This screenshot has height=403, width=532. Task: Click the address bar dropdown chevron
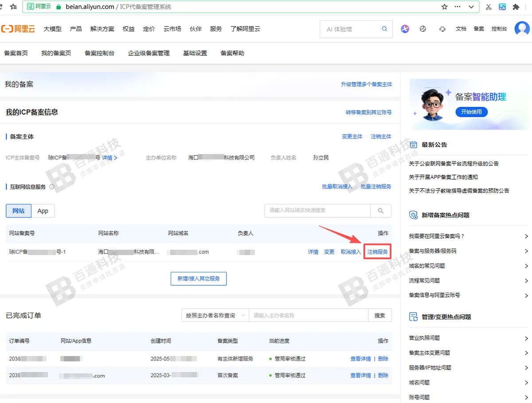pyautogui.click(x=471, y=7)
